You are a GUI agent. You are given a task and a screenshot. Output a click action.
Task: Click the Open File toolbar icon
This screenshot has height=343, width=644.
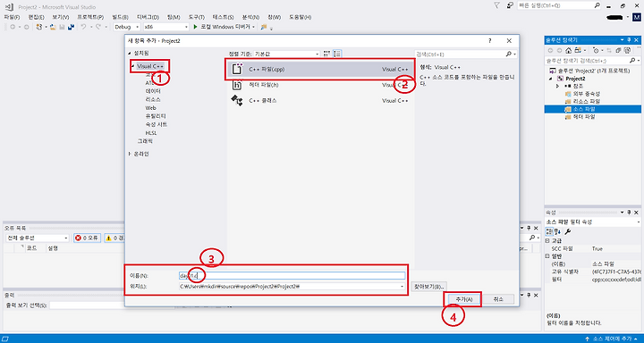pos(53,27)
